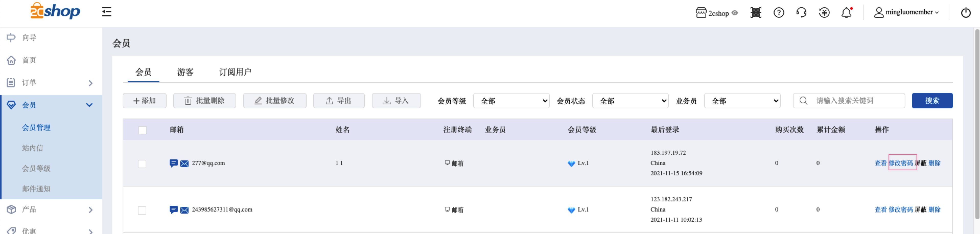Switch to the 订阅用户 tab
The height and width of the screenshot is (234, 980).
tap(235, 72)
